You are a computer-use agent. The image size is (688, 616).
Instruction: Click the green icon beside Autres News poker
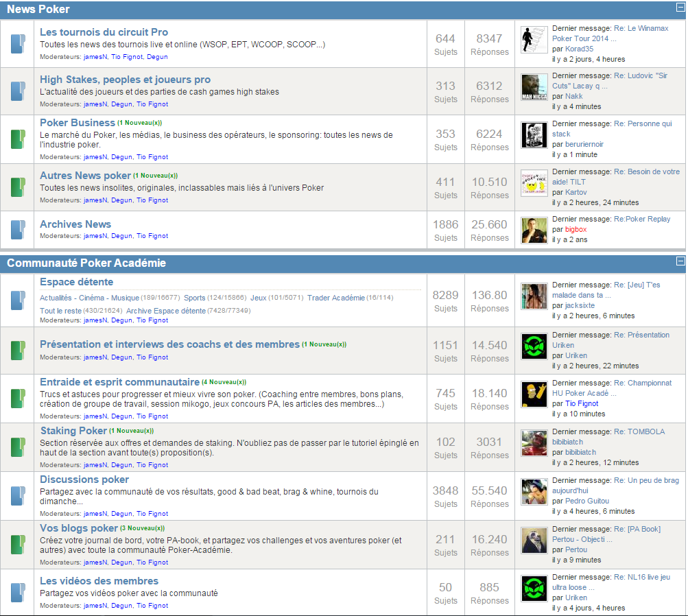tap(18, 187)
